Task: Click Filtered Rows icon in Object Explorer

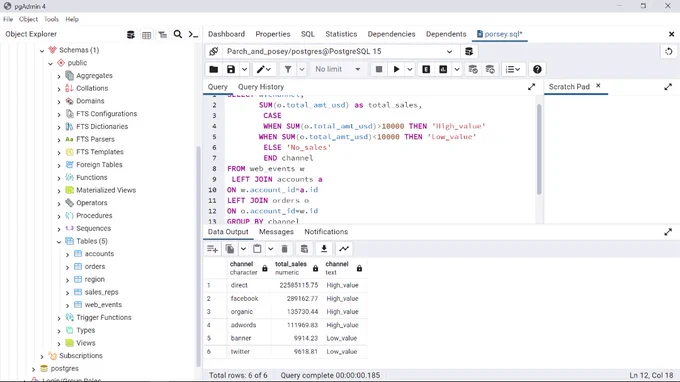Action: [x=162, y=35]
